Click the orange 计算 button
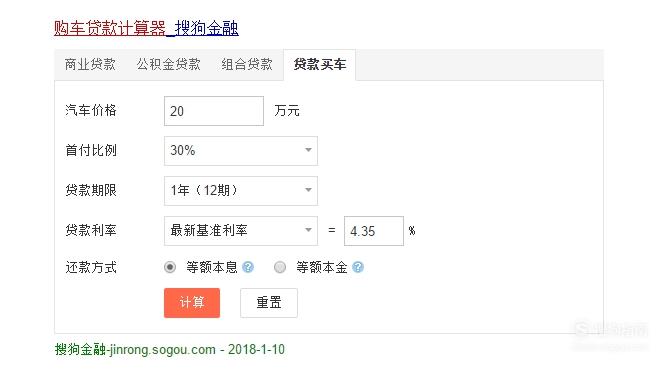Image resolution: width=672 pixels, height=376 pixels. point(192,303)
